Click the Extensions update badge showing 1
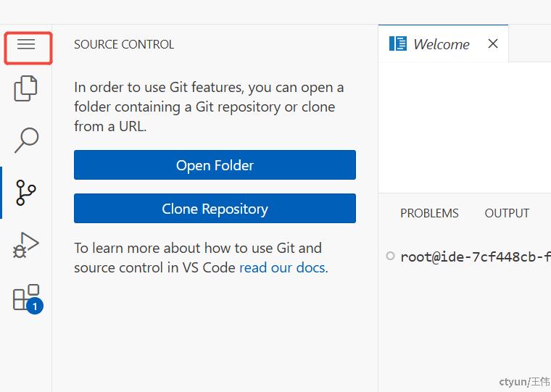Screen dimensions: 551x392 (x=35, y=306)
